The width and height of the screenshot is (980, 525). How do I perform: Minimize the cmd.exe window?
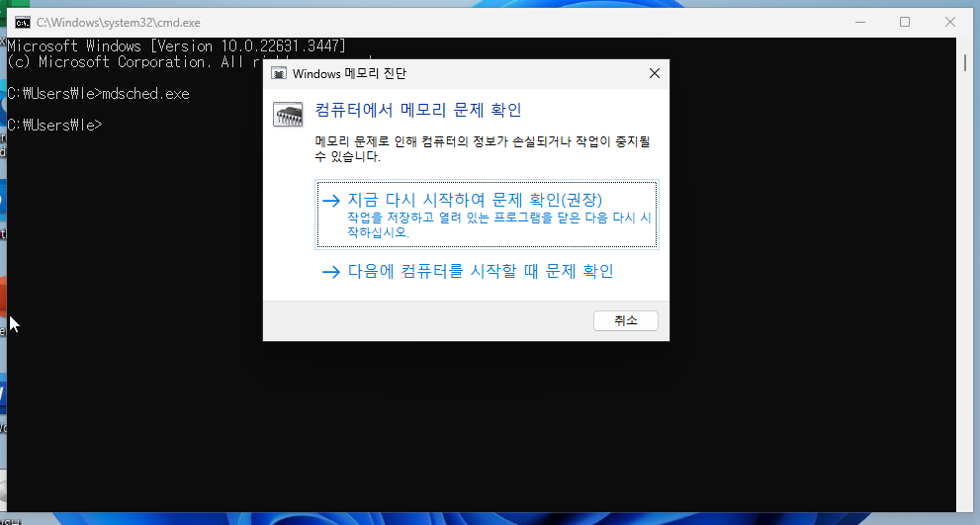tap(860, 22)
